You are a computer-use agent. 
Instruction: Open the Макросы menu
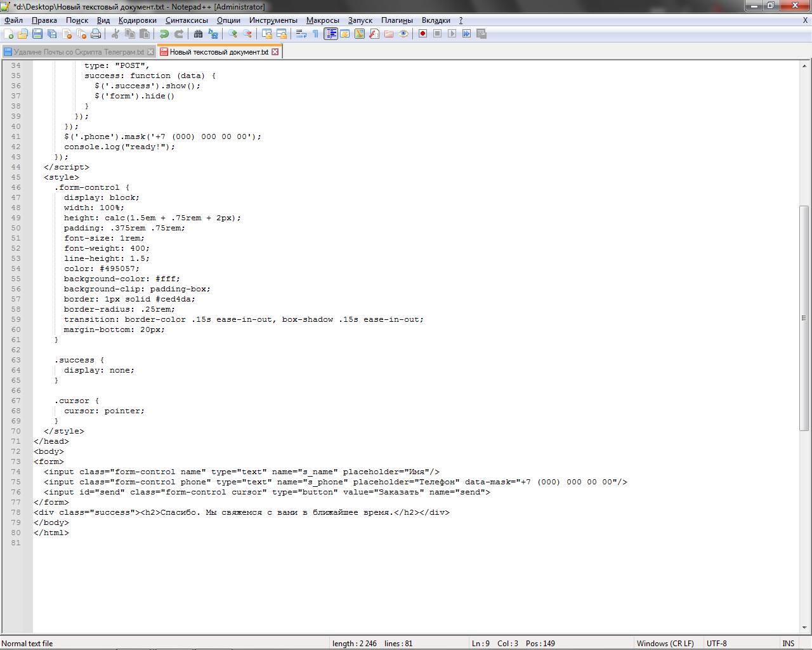pyautogui.click(x=323, y=20)
